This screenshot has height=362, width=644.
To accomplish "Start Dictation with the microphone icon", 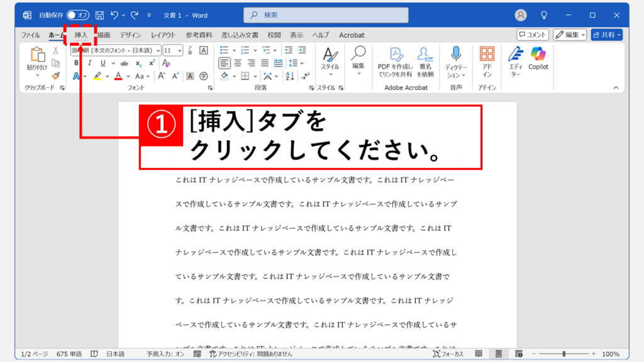I will point(456,61).
